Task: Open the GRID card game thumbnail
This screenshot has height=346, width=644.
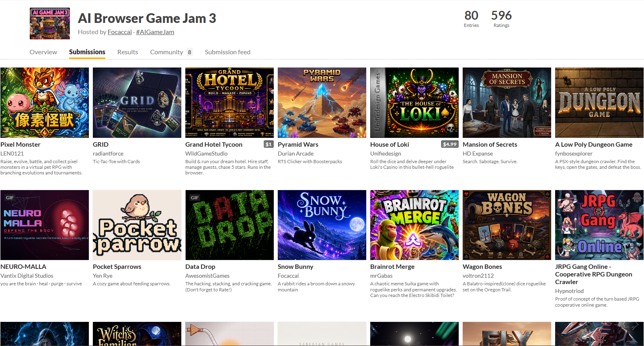Action: point(137,103)
